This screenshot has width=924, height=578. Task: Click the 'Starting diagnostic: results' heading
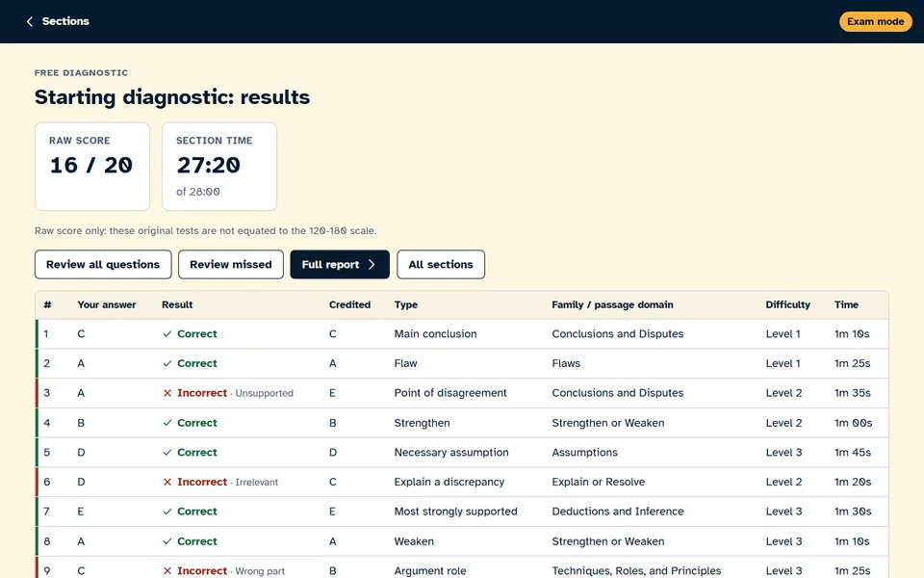(x=172, y=97)
